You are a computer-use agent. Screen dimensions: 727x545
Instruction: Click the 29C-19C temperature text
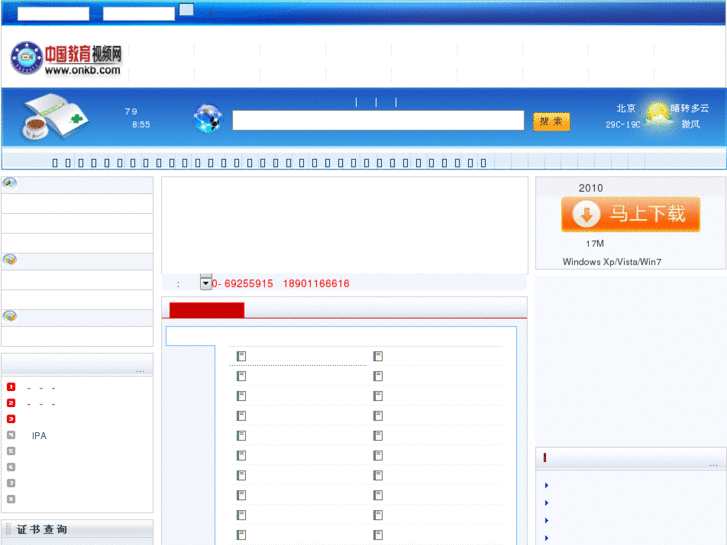click(x=623, y=124)
